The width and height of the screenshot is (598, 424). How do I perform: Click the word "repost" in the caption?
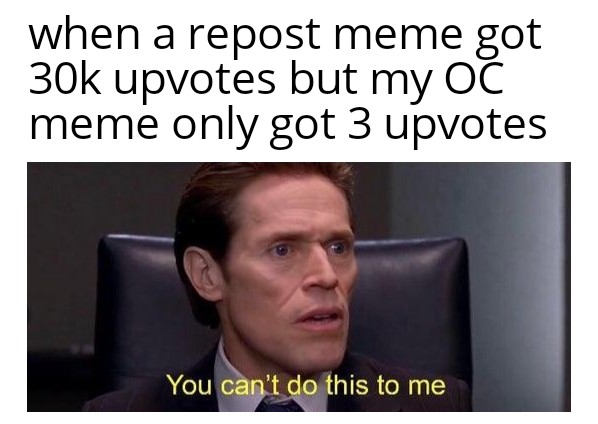pyautogui.click(x=255, y=35)
